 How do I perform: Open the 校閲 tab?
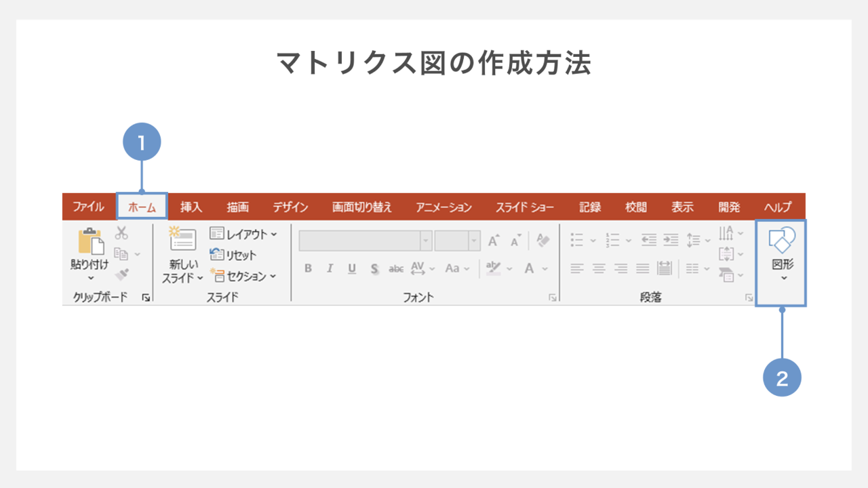pos(636,207)
